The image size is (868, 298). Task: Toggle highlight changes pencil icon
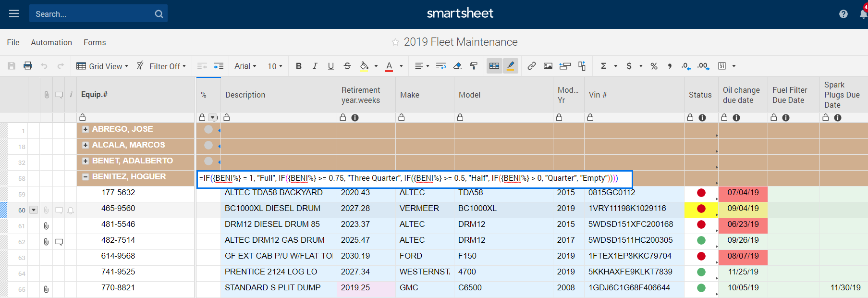coord(511,66)
